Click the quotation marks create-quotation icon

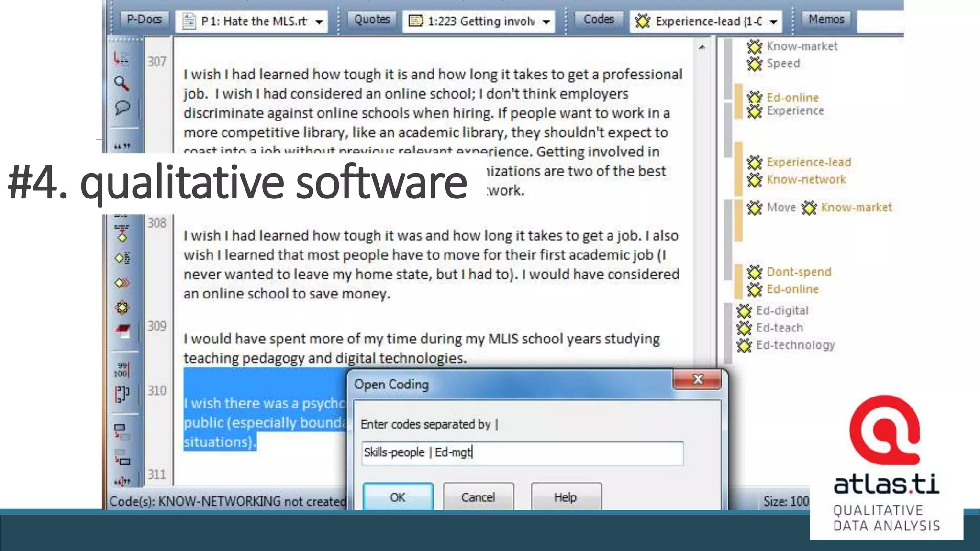click(x=122, y=146)
